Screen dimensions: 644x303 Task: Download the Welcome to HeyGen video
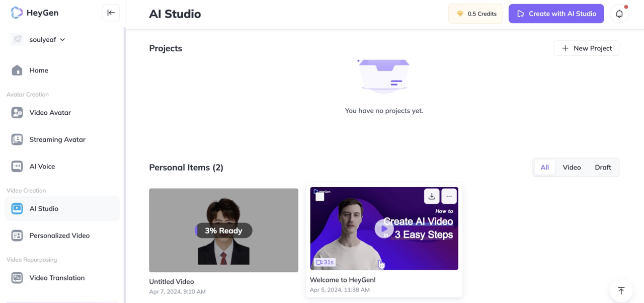[431, 196]
